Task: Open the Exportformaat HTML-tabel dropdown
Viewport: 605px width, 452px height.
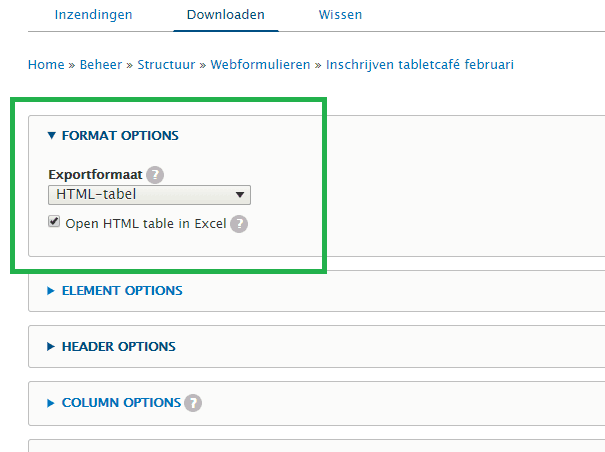Action: coord(149,195)
